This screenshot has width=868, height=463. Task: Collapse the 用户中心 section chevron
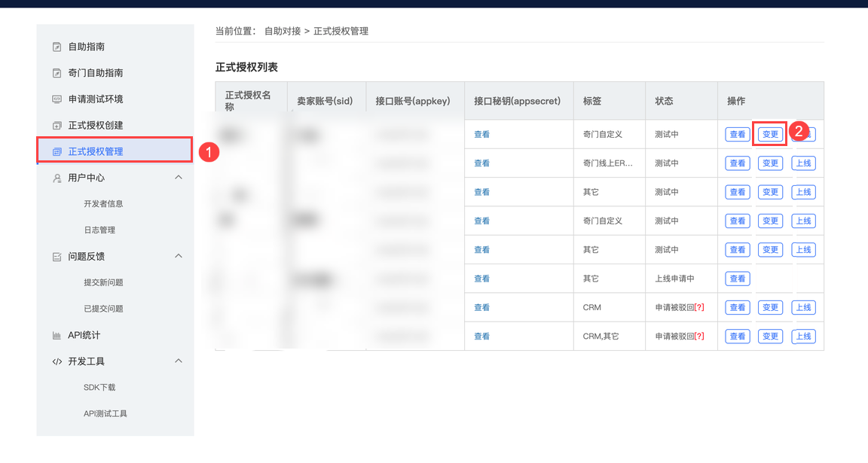[x=179, y=178]
